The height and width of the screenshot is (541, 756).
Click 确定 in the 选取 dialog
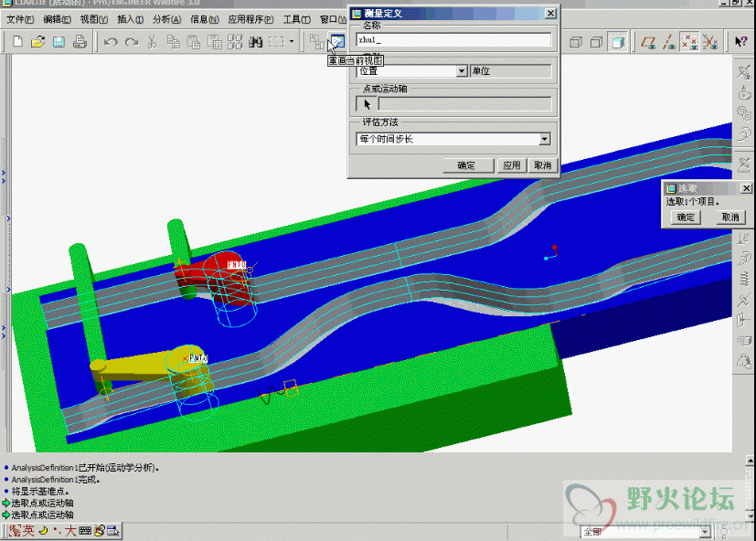[x=685, y=217]
